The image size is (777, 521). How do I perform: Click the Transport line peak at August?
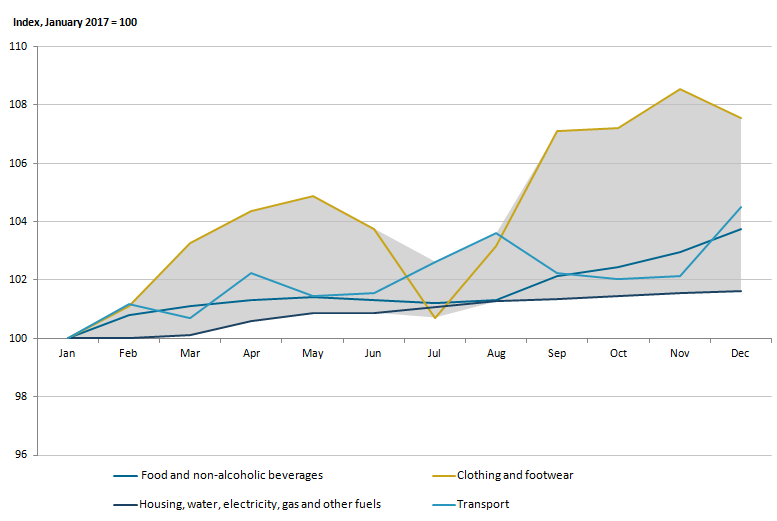click(496, 233)
